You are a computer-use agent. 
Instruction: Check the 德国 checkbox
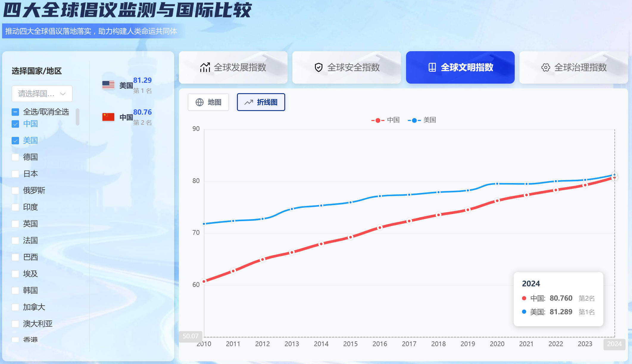15,157
